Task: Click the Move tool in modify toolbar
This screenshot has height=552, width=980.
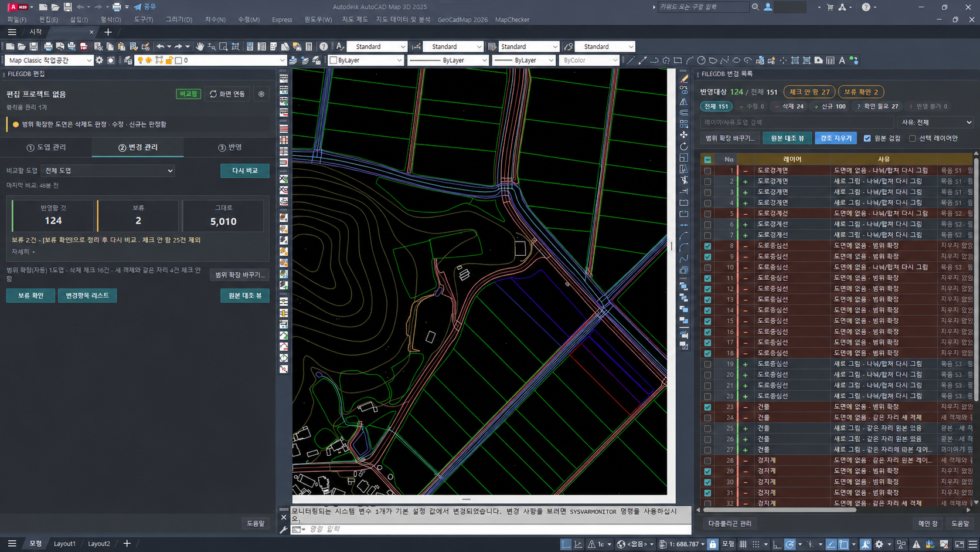Action: [x=684, y=135]
